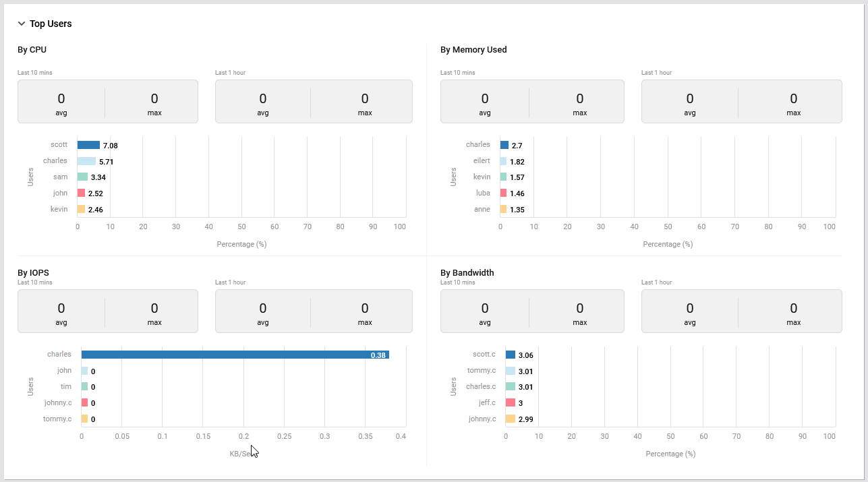The height and width of the screenshot is (482, 868).
Task: Open user scott.c in By Bandwidth chart
Action: coord(484,354)
